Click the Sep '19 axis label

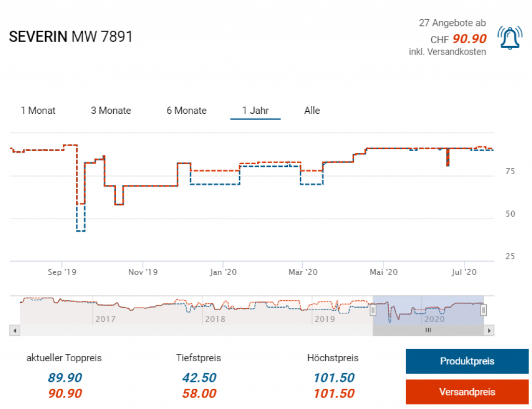click(x=62, y=272)
